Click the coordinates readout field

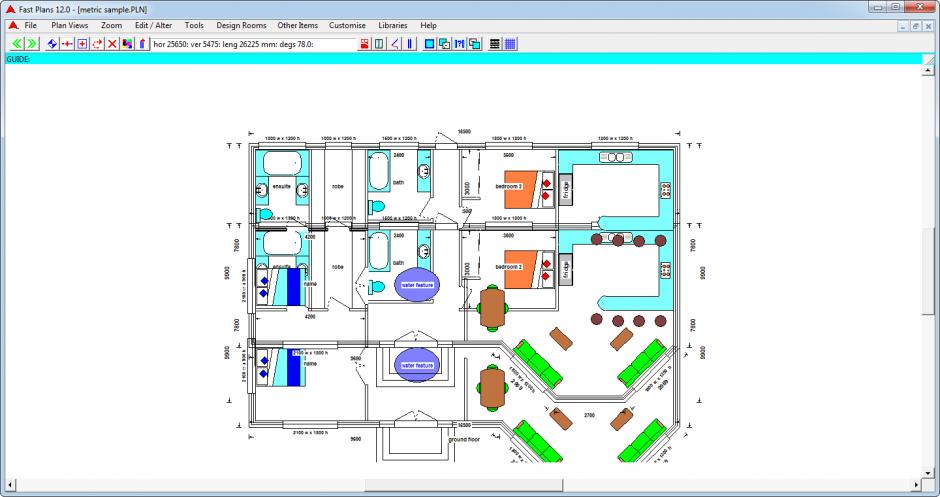click(x=253, y=44)
